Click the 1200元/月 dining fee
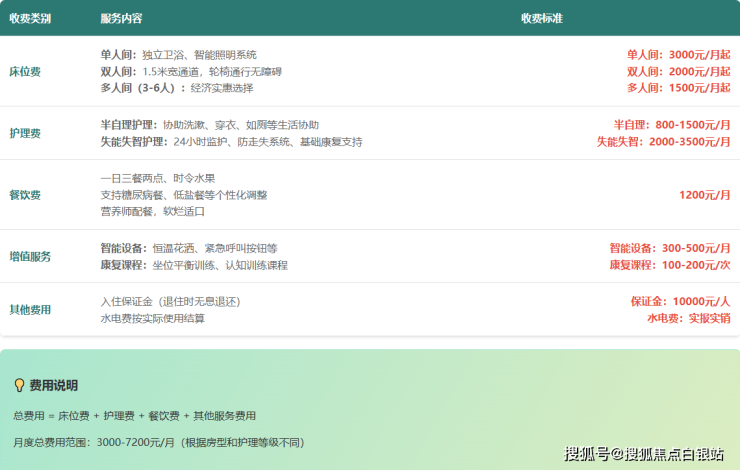Image resolution: width=740 pixels, height=470 pixels. [x=704, y=195]
